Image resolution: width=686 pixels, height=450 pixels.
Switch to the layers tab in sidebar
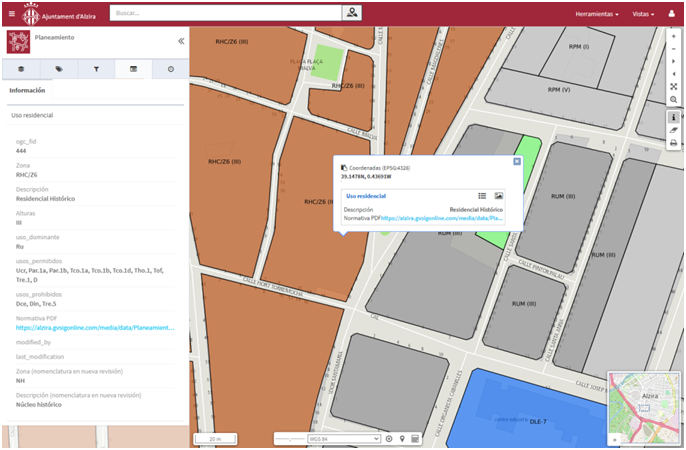[21, 69]
